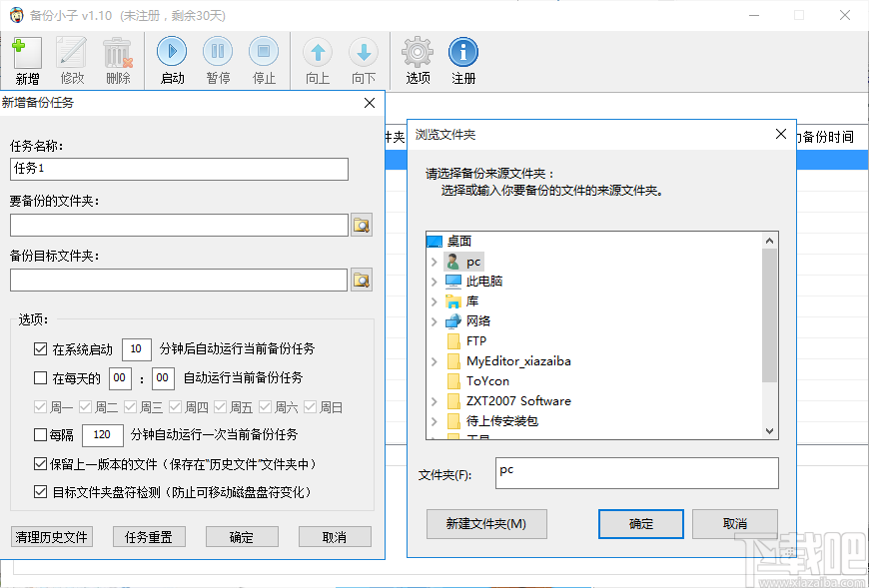Expand the ZXT2007 Software node
This screenshot has height=588, width=869.
point(434,401)
